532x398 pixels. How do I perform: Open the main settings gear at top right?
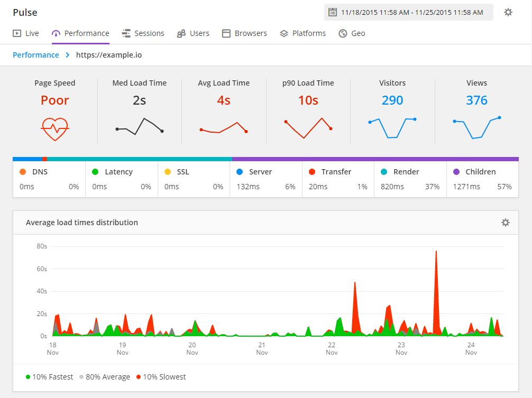[508, 12]
